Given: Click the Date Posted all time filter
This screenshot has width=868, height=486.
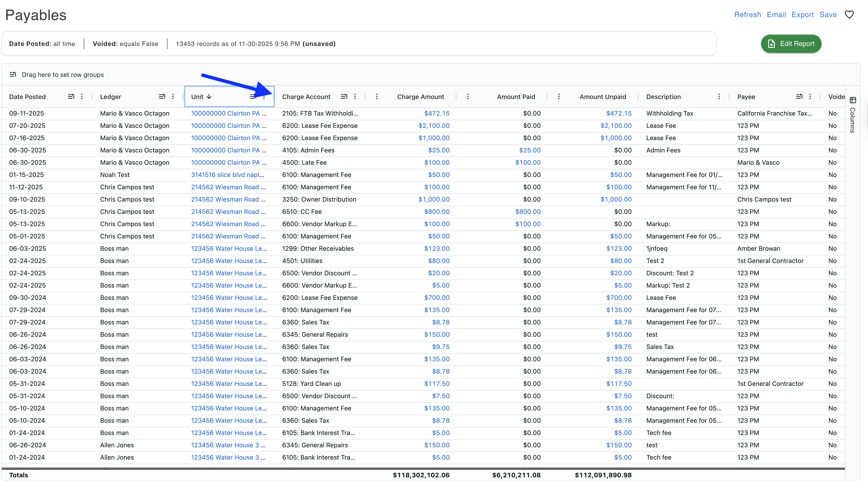Looking at the screenshot, I should (x=42, y=44).
